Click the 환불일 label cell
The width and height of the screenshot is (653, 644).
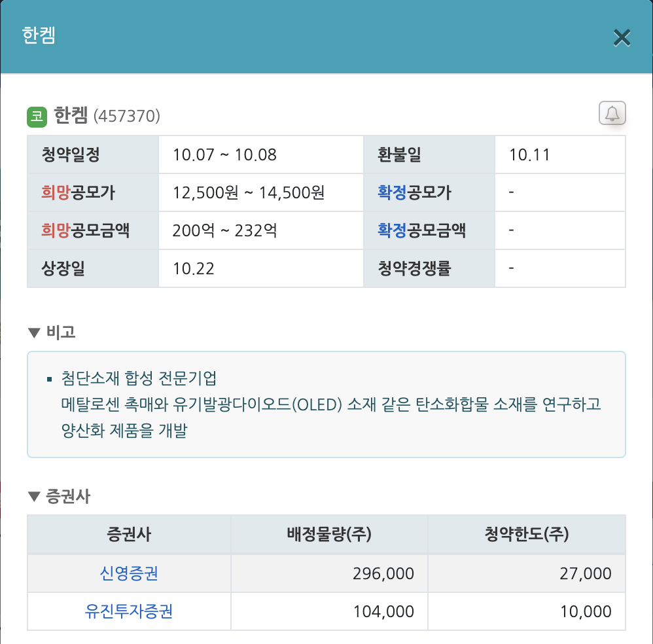coord(429,154)
